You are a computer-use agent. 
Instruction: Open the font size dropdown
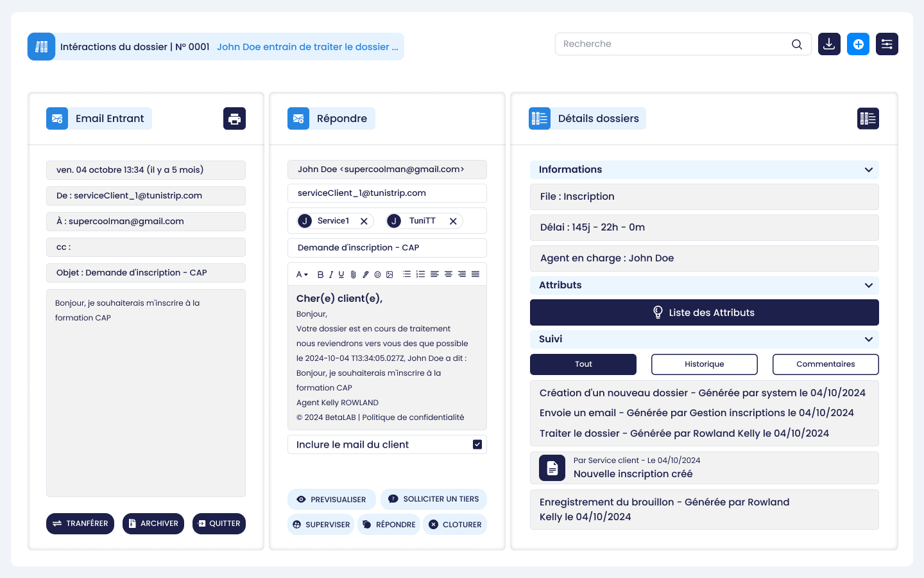pyautogui.click(x=302, y=274)
